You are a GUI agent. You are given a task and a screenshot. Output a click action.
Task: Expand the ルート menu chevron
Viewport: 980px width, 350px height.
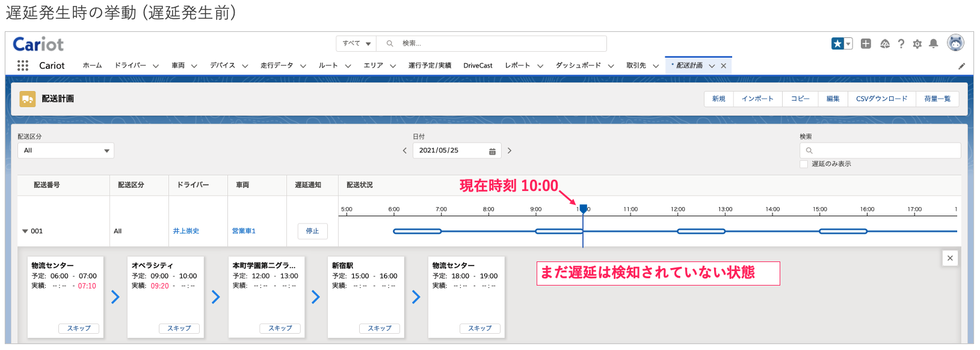pyautogui.click(x=348, y=66)
